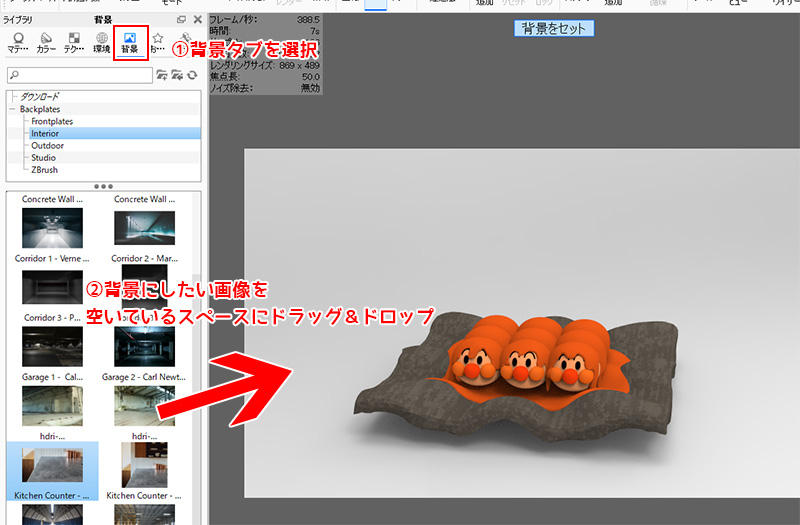The image size is (800, 525).
Task: Undock the ライブラリ panel with float icon
Action: click(x=181, y=19)
